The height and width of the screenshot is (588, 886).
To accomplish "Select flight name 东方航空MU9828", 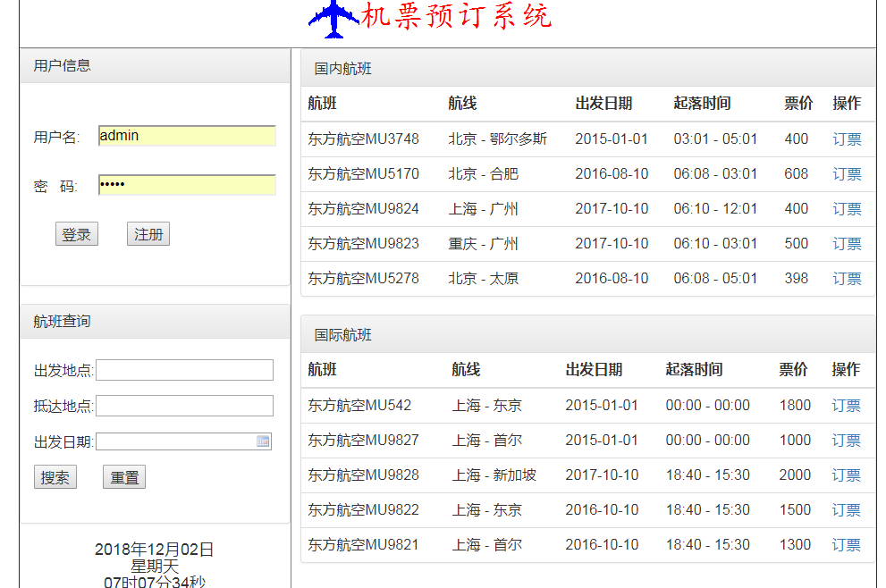I will coord(363,475).
